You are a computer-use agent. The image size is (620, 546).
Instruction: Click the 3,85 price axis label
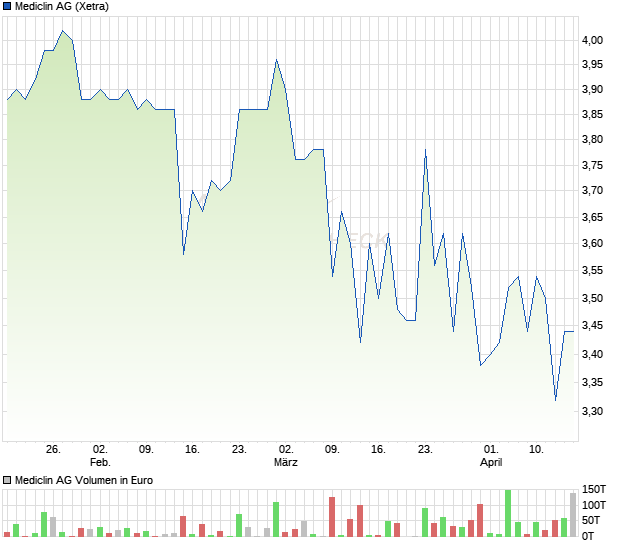pos(592,114)
